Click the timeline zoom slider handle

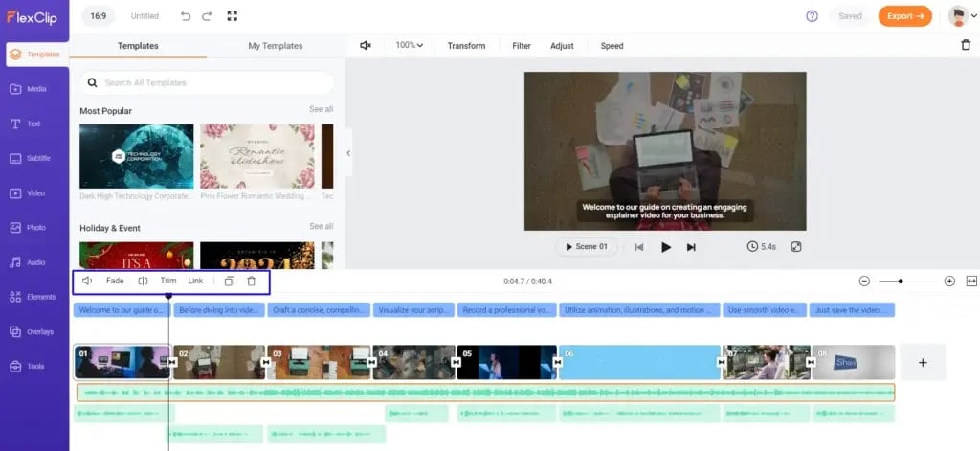coord(901,282)
